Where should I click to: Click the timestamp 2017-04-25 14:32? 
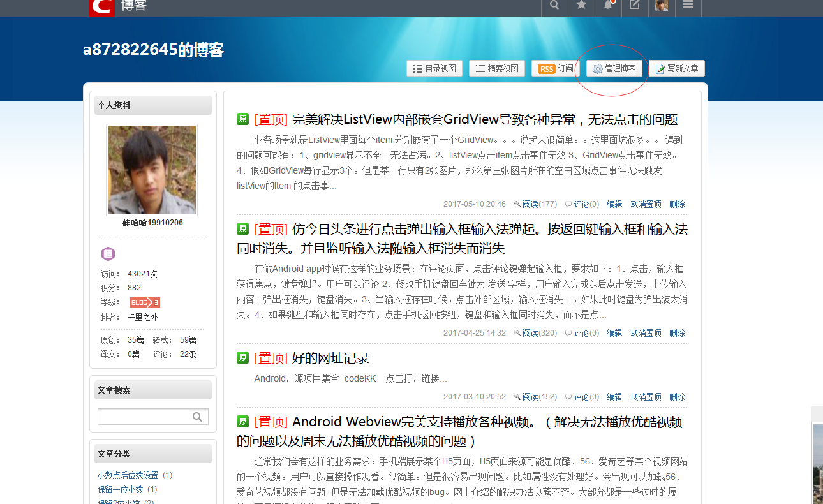click(x=475, y=333)
